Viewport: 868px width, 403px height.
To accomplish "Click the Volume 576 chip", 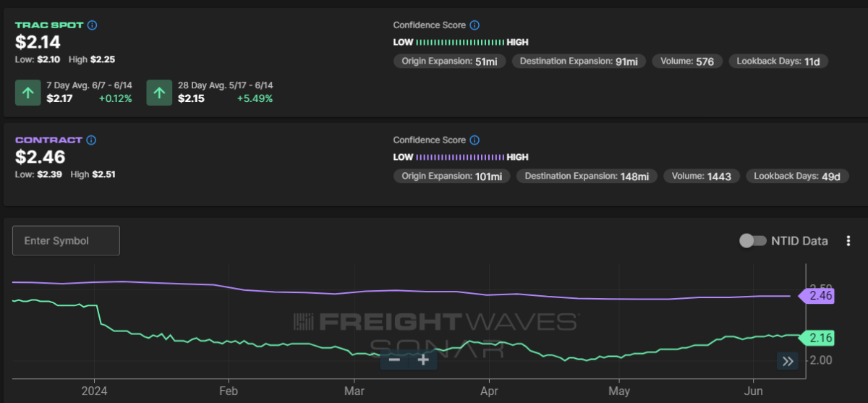I will click(x=687, y=61).
